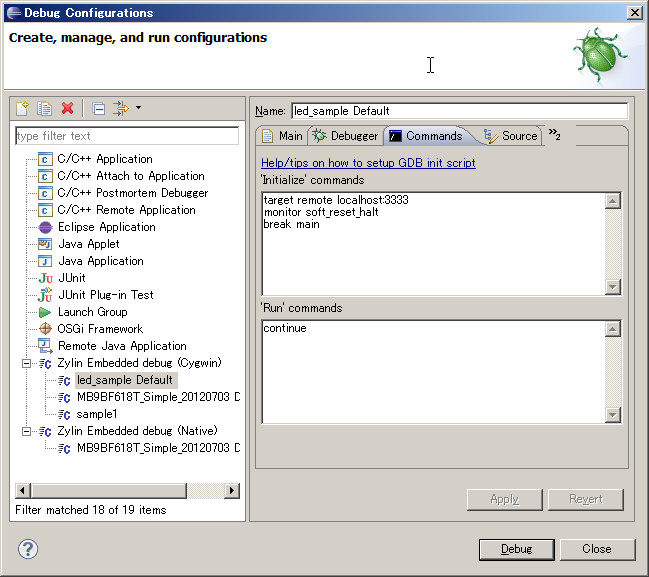Select C/C++ Application in the tree

tap(105, 159)
